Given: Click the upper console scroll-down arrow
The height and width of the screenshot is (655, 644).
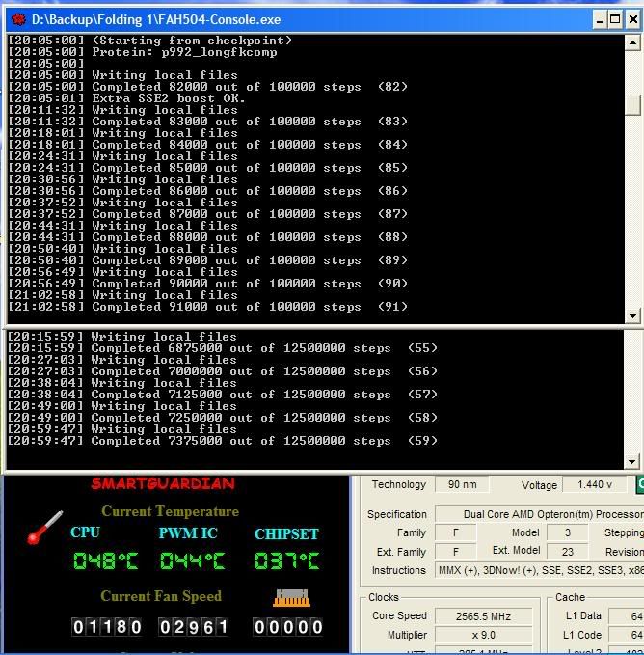Looking at the screenshot, I should 632,316.
